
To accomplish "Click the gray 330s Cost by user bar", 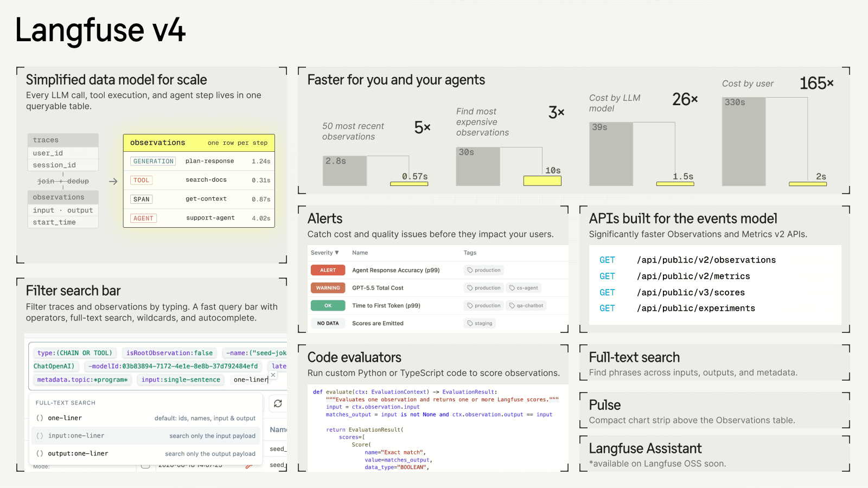I will point(744,142).
